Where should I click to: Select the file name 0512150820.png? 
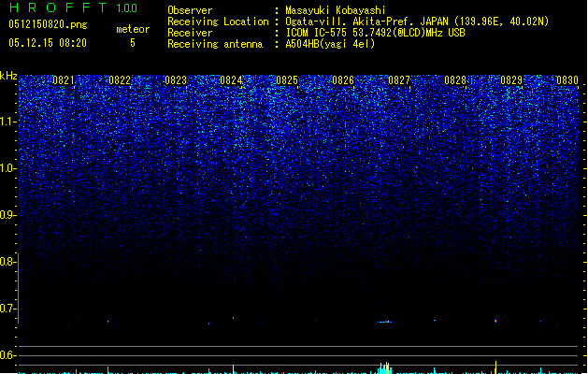(x=48, y=24)
